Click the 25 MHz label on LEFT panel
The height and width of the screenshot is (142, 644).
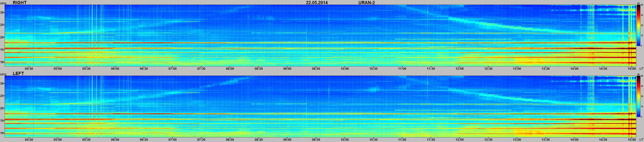2,96
